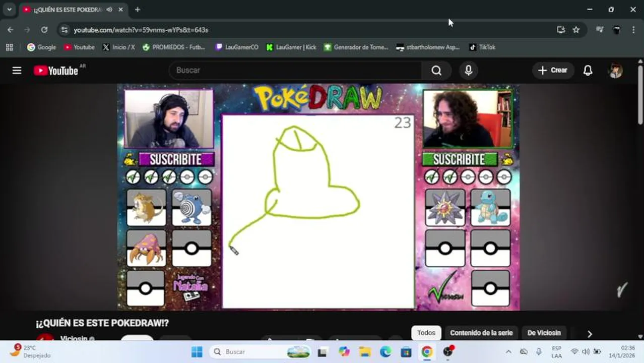Open Microsoft Store from taskbar
This screenshot has height=363, width=644.
406,351
